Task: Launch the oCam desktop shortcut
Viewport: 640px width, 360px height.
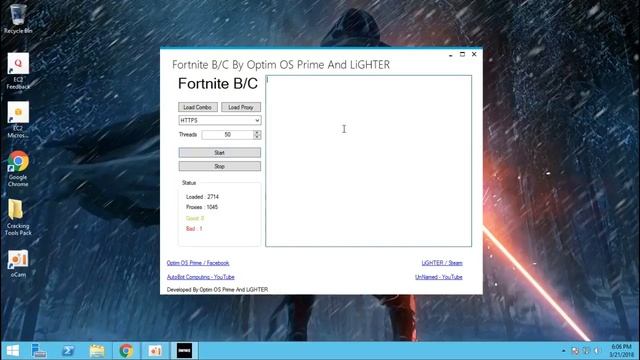Action: tap(18, 264)
